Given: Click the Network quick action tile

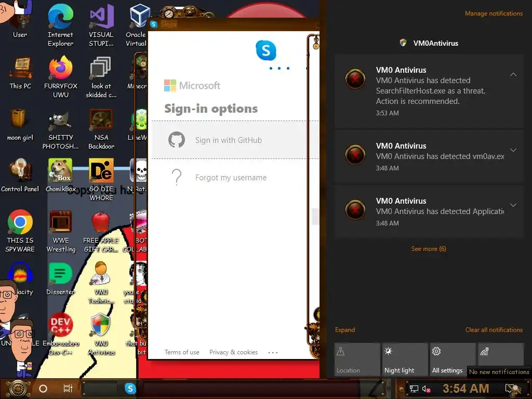Looking at the screenshot, I should pyautogui.click(x=501, y=354).
